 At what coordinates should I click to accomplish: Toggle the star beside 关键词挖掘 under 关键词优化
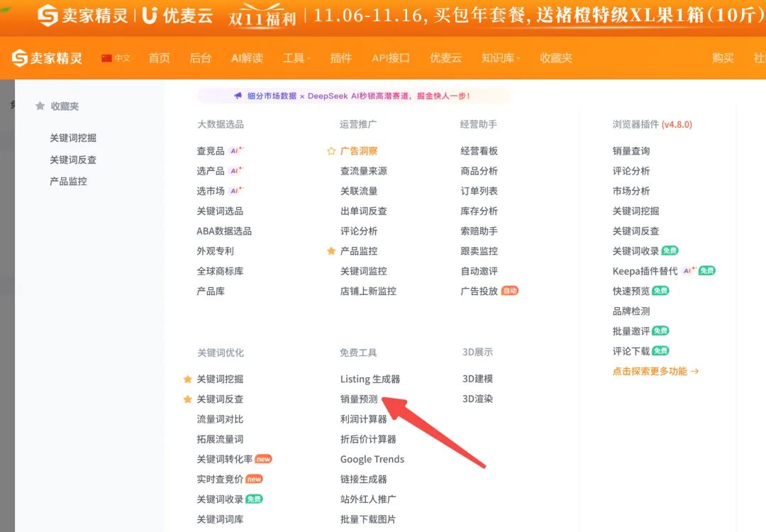click(x=187, y=379)
